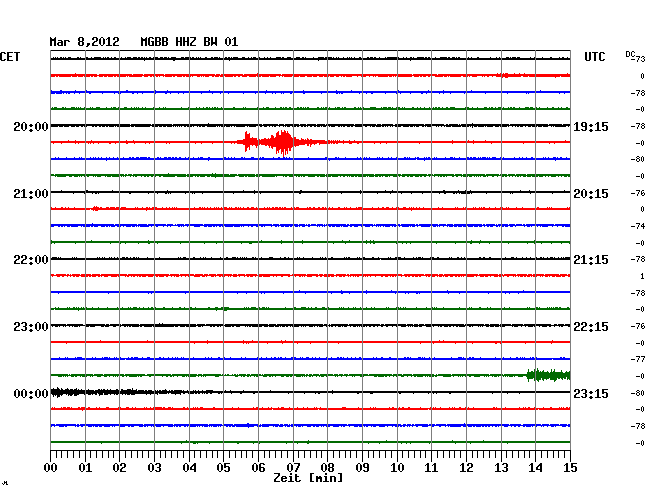Click the small red blip after 21:00 near minute 01
This screenshot has width=650, height=494.
(x=96, y=208)
